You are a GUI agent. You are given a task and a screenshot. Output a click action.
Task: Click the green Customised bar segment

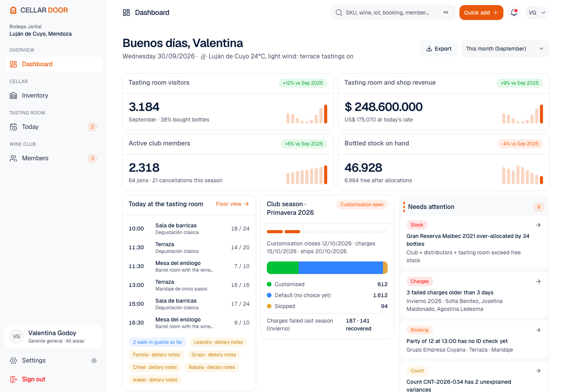pos(282,268)
